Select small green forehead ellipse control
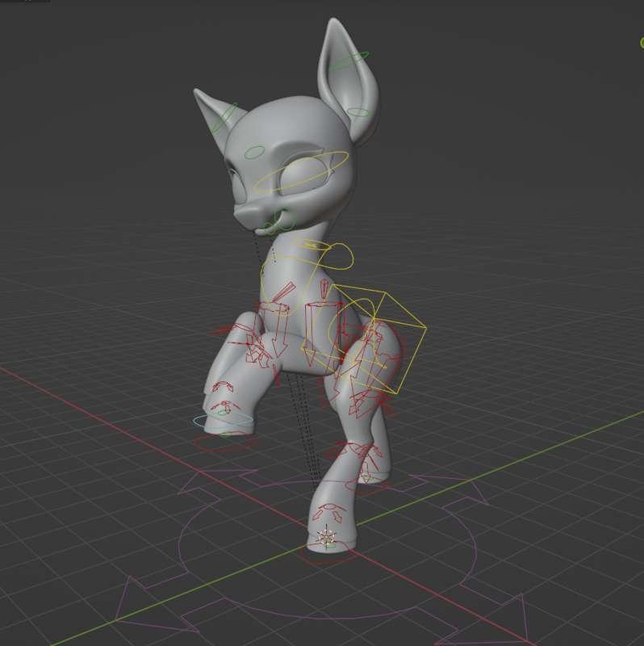This screenshot has width=644, height=646. (x=253, y=152)
